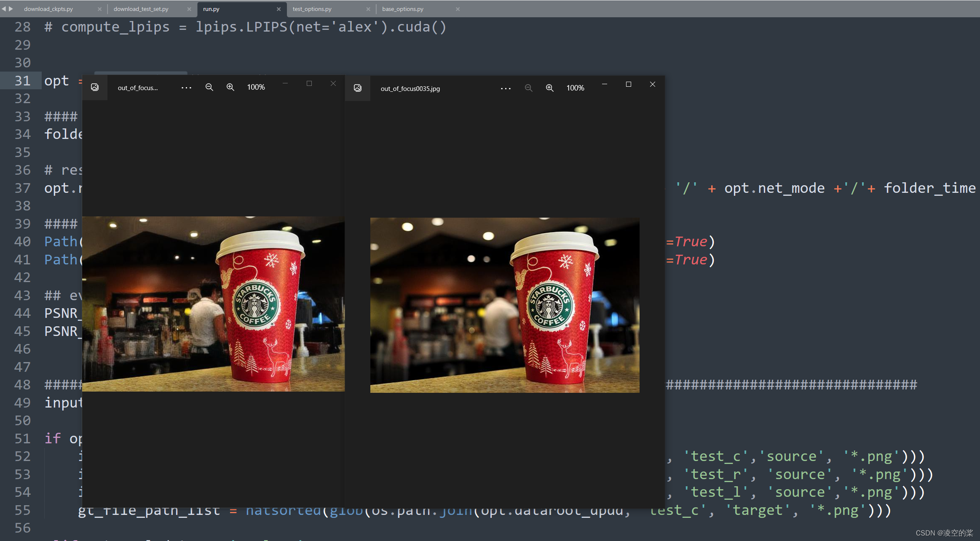Zoom in within the left photo viewer
This screenshot has width=980, height=541.
230,87
